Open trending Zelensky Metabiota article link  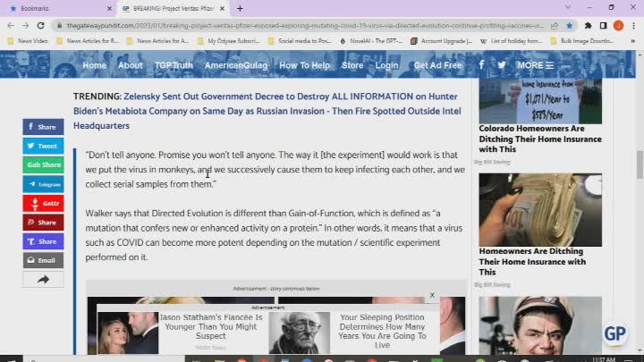tap(267, 111)
